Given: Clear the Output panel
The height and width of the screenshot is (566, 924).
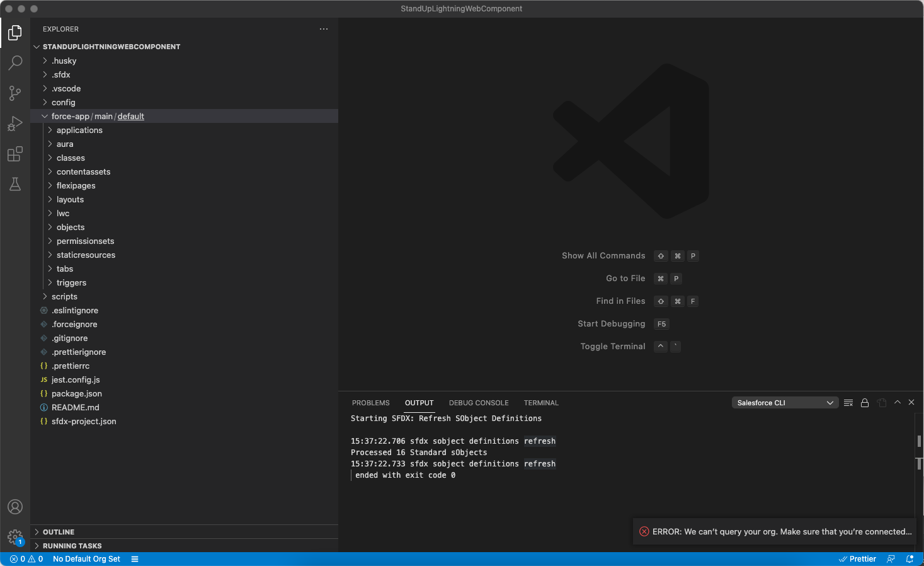Looking at the screenshot, I should tap(848, 402).
